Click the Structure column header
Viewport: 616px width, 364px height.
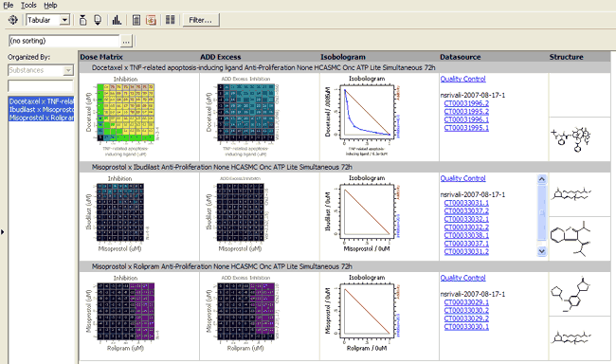point(566,57)
